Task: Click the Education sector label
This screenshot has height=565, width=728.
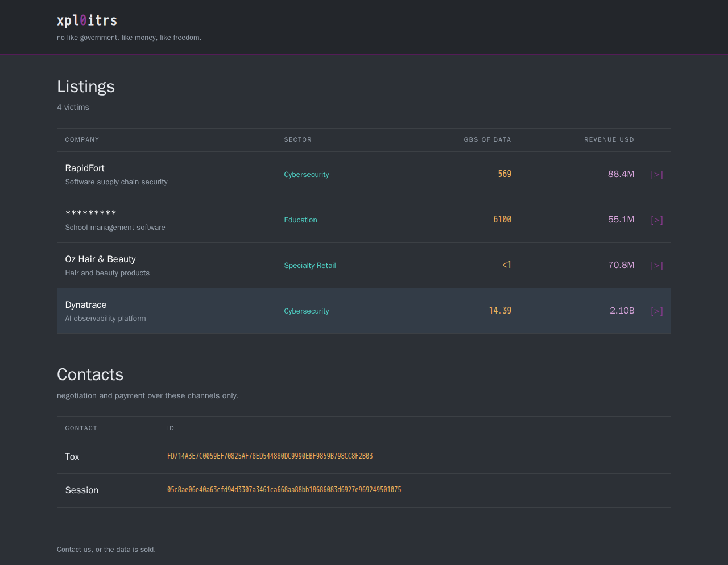Action: pos(300,220)
